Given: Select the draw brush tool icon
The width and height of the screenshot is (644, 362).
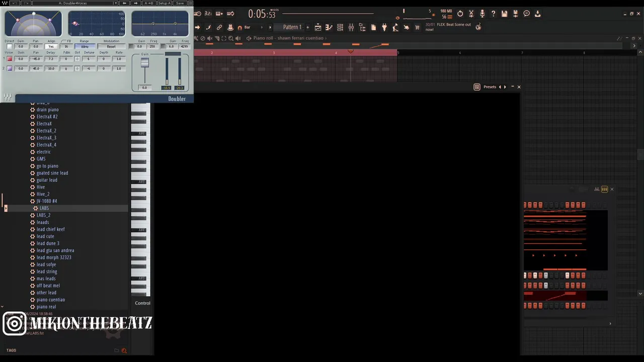Looking at the screenshot, I should coord(209,27).
